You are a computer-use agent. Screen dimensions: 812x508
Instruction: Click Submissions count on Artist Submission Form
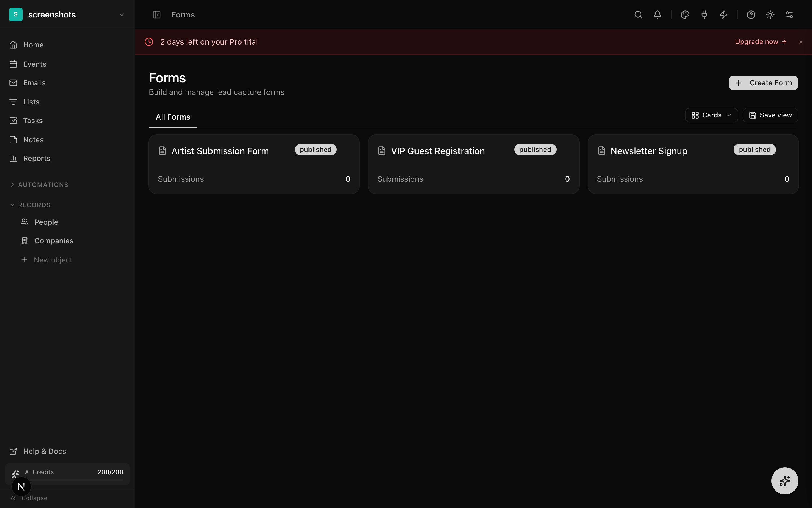coord(348,179)
